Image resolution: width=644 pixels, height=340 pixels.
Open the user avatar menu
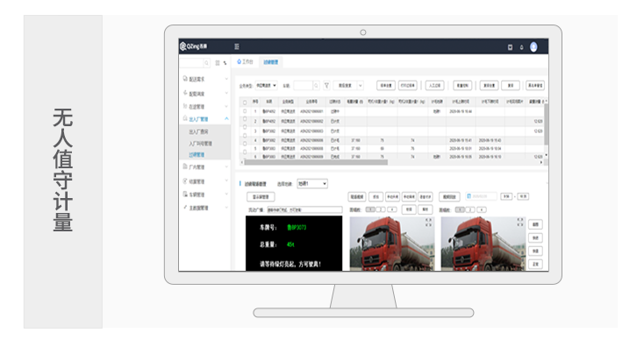(x=533, y=47)
